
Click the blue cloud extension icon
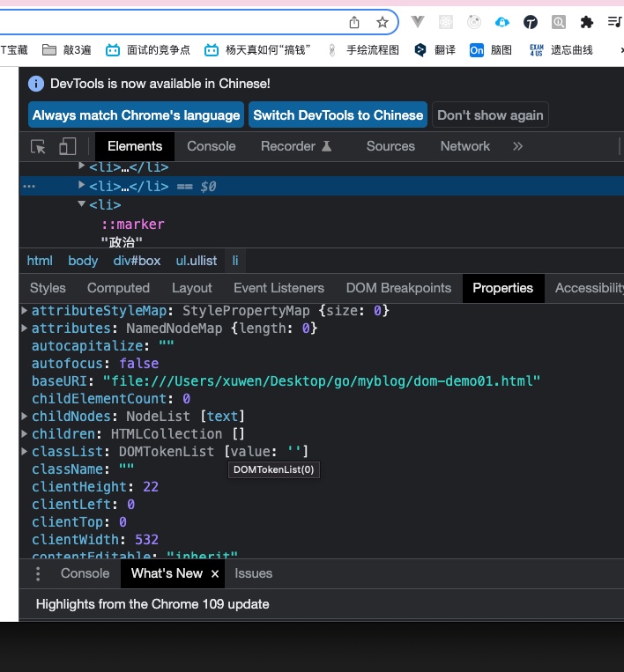tap(501, 22)
